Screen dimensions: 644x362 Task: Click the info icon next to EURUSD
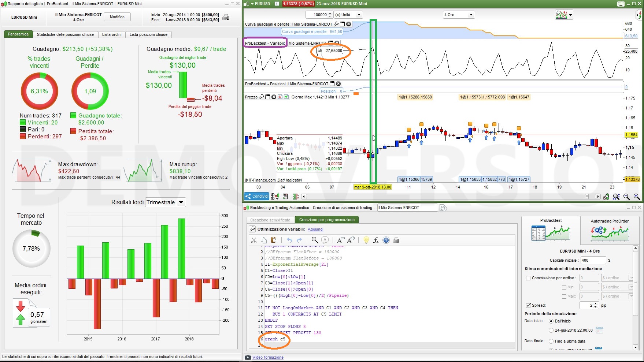(277, 4)
